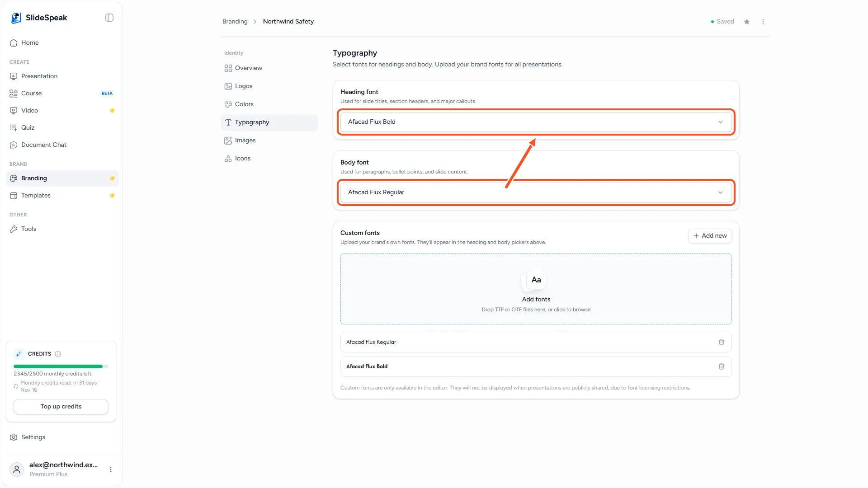Click the Templates premium diamond badge
The height and width of the screenshot is (488, 868).
[x=112, y=196]
